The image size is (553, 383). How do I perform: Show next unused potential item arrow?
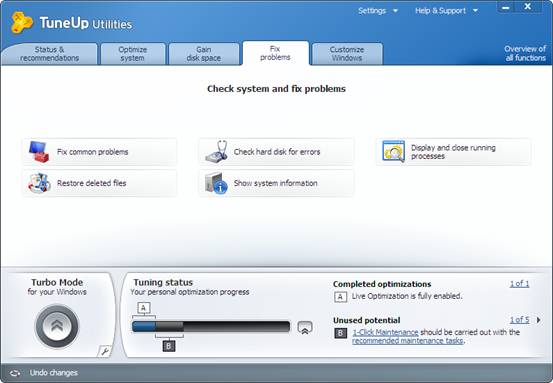pos(539,320)
